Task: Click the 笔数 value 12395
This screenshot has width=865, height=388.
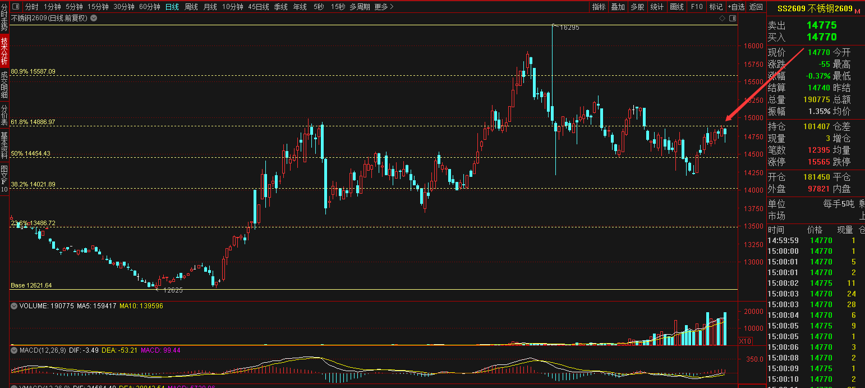Action: pos(820,150)
